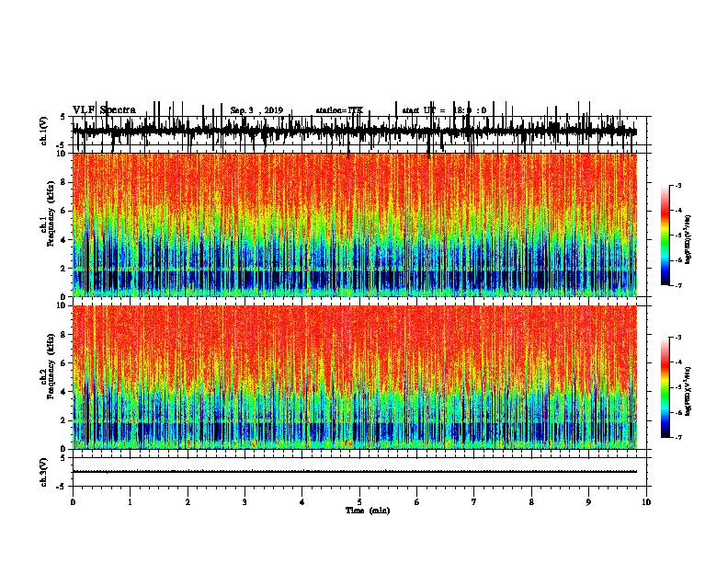Click the "ch.3(V)" axis label
The width and height of the screenshot is (728, 563).
(x=43, y=472)
